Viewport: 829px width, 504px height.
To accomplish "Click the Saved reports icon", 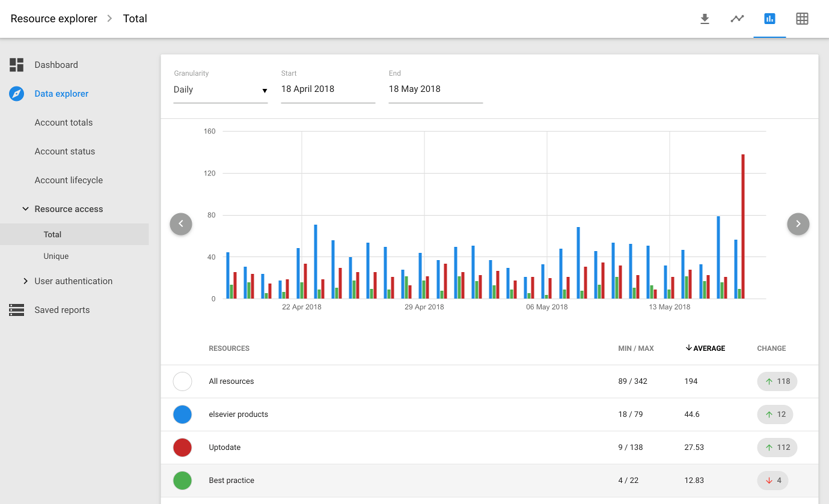I will click(x=17, y=310).
